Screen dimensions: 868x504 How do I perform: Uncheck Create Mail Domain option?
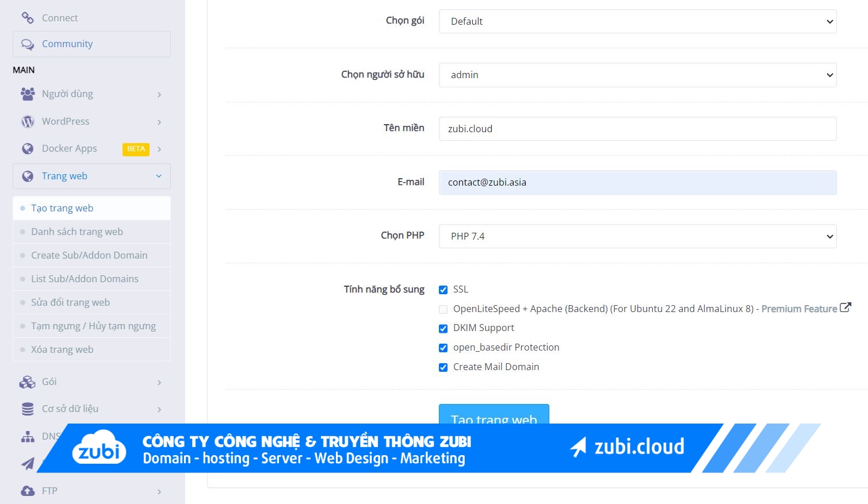pyautogui.click(x=443, y=367)
